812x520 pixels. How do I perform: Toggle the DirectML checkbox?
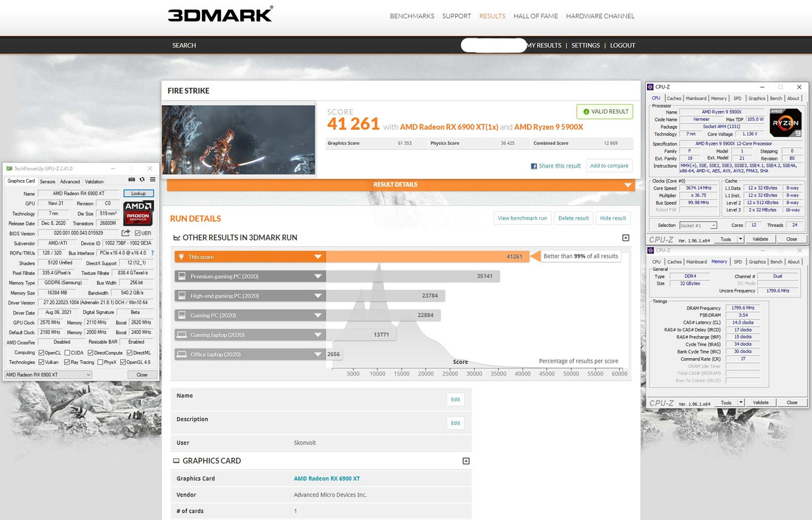129,352
